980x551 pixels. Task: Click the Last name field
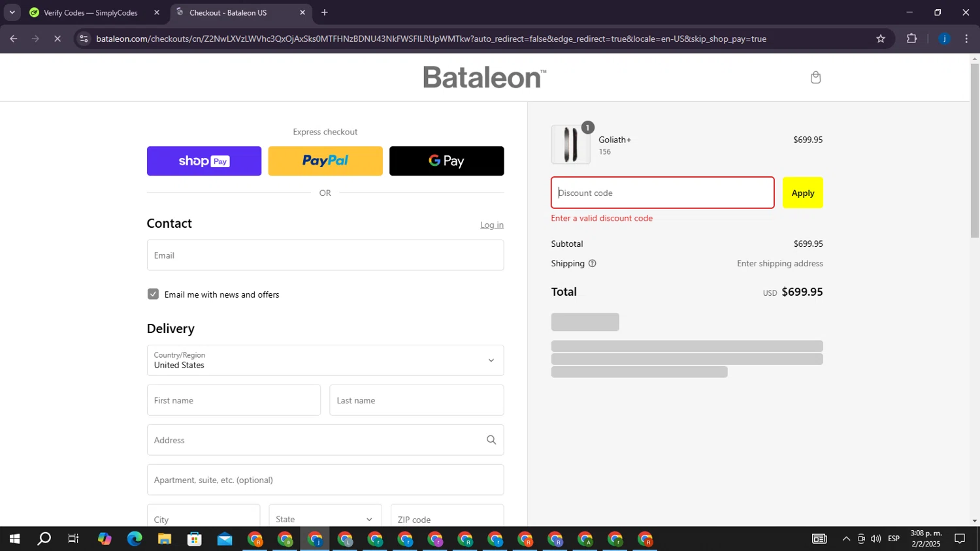417,400
